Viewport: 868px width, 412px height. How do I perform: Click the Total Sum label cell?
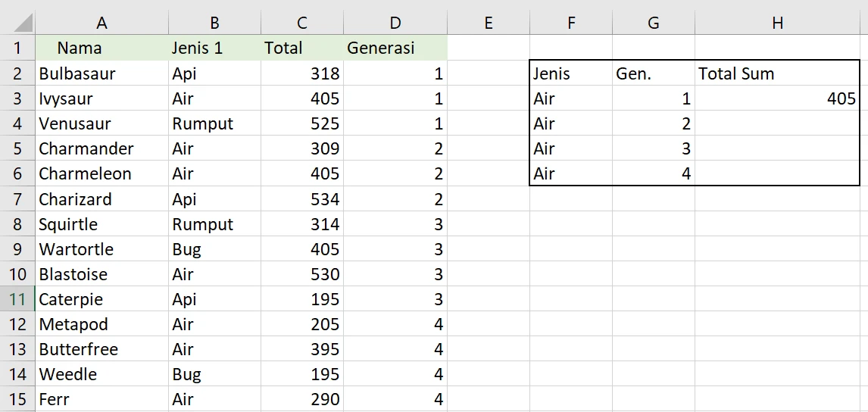tap(778, 73)
